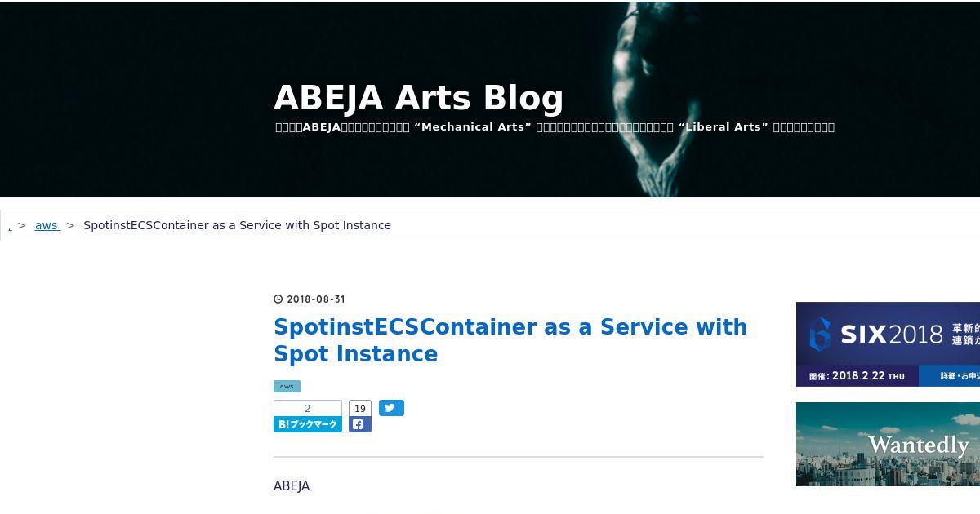Click the ABEJA text starting the article body

click(x=292, y=486)
